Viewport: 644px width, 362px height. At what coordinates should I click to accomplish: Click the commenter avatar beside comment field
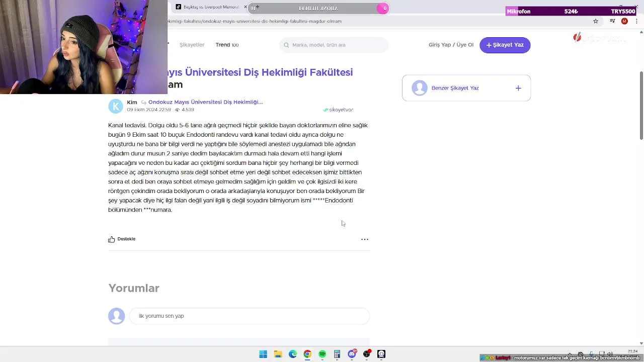pos(116,316)
